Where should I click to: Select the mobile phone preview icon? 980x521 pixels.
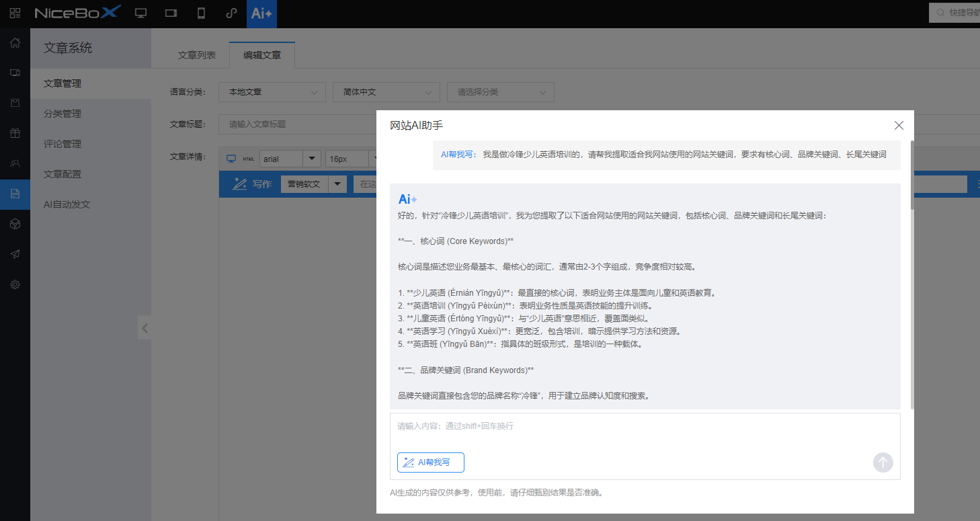click(201, 13)
